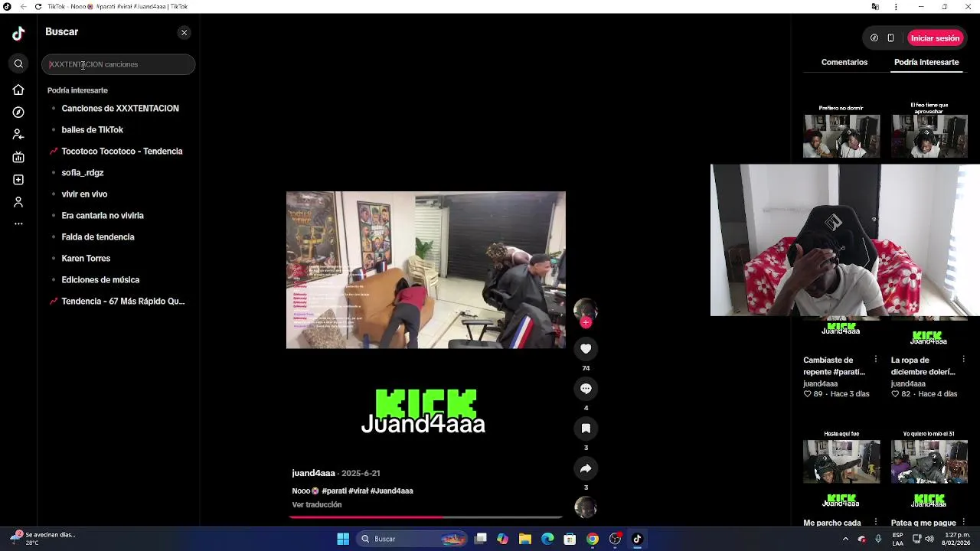
Task: Select suggestion vivir en vivo
Action: coord(84,194)
